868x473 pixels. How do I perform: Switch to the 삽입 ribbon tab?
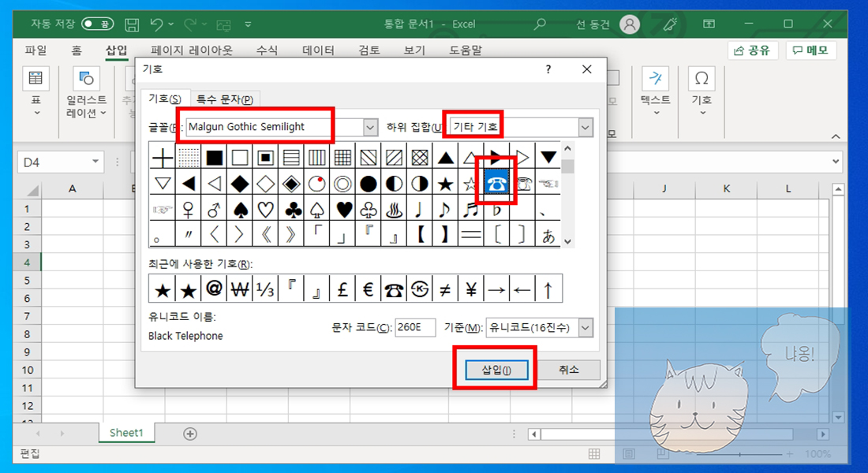116,50
